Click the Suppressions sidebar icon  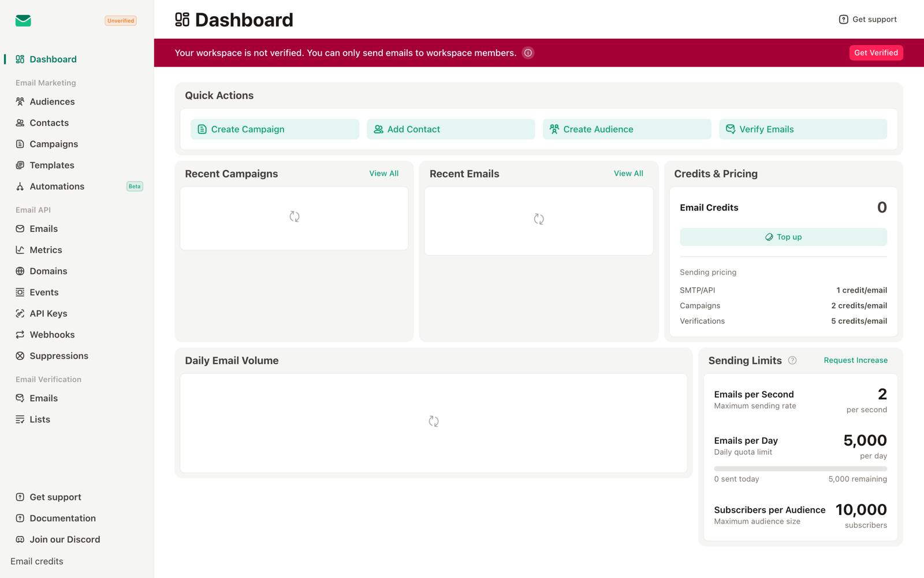pyautogui.click(x=20, y=356)
